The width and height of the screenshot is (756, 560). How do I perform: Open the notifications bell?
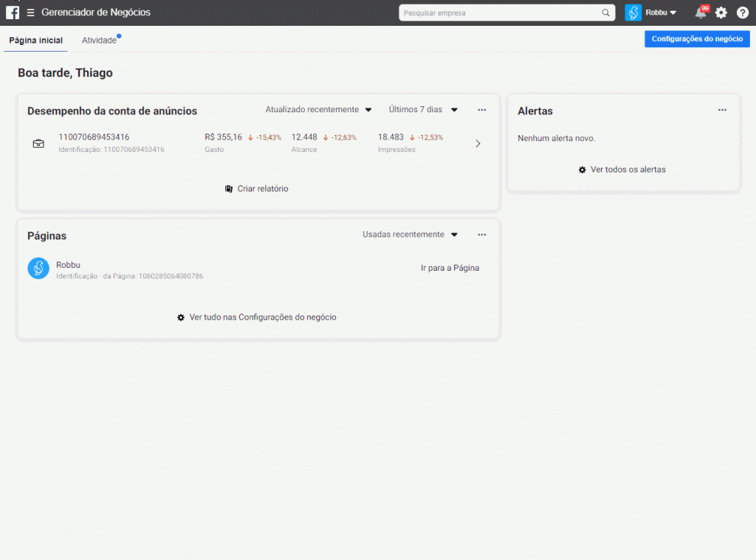pos(700,13)
